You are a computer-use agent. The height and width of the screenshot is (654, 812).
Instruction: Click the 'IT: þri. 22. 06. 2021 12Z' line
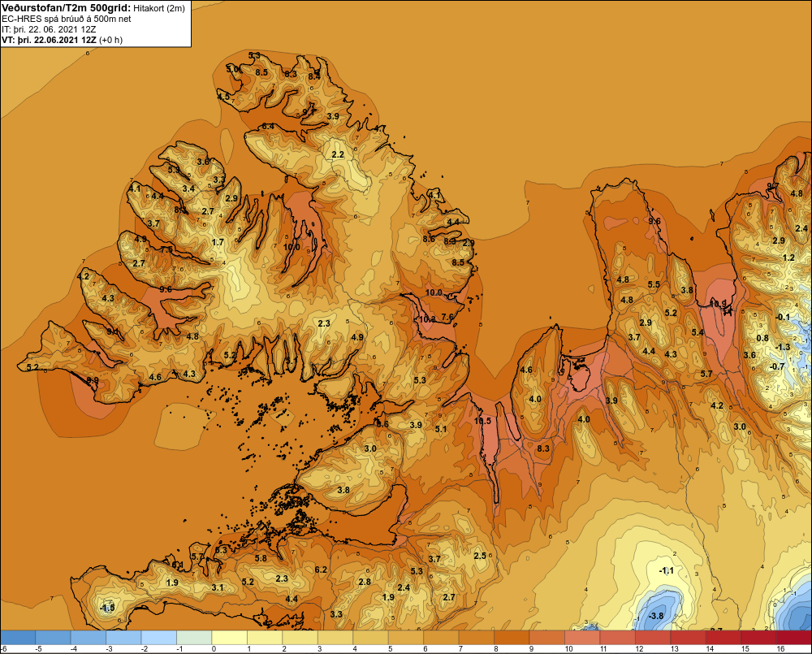(49, 29)
